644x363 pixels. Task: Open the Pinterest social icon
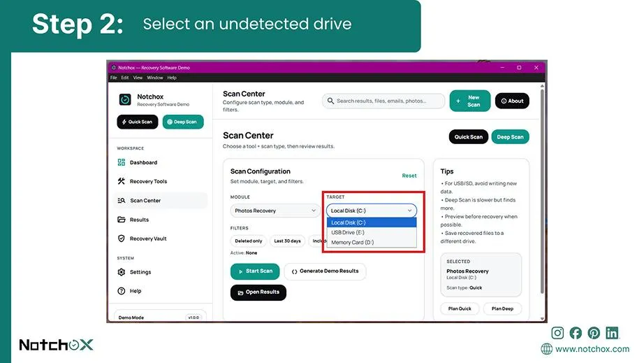point(594,333)
